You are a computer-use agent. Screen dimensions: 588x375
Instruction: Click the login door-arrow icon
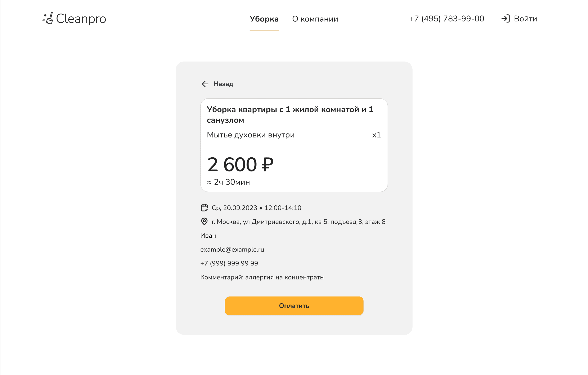tap(506, 19)
